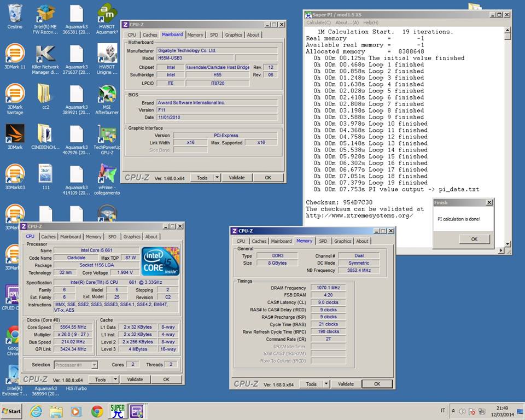Viewport: 525px width, 420px height.
Task: Click OK in the Finish dialog
Action: pos(475,239)
